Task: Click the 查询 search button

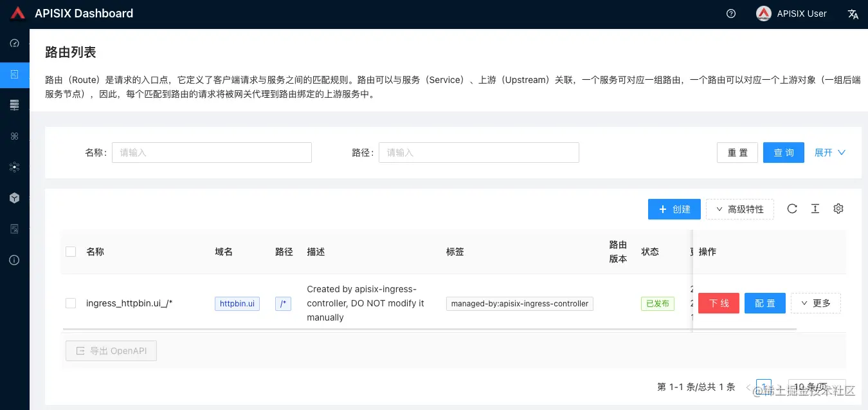Action: [x=784, y=153]
